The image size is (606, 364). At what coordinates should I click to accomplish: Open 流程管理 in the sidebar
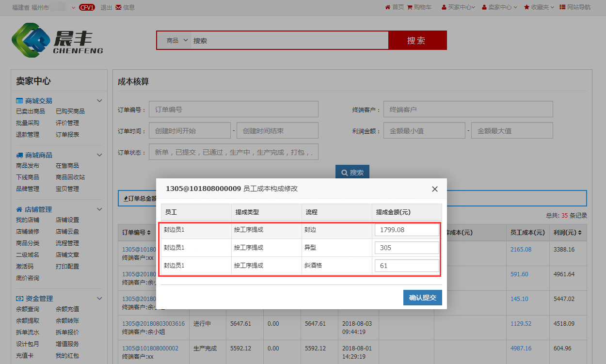67,243
